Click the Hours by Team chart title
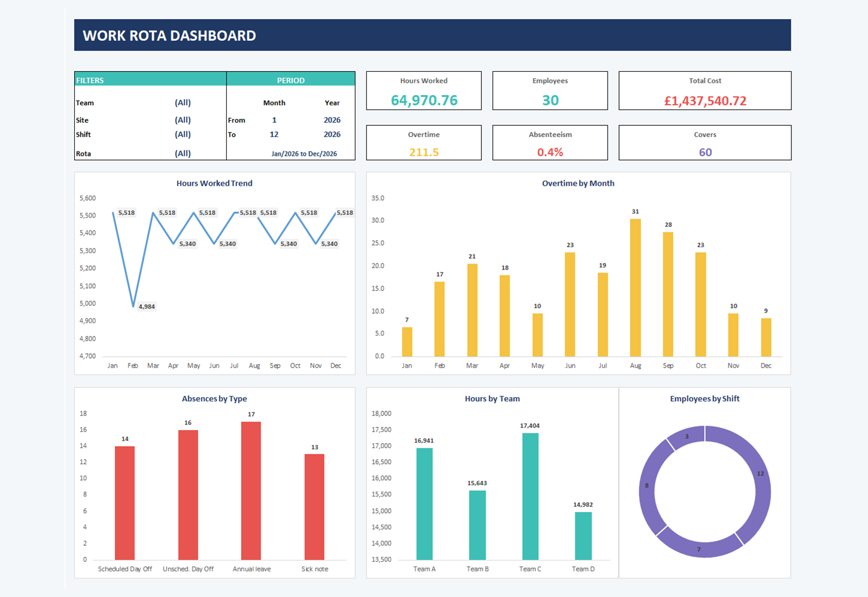The height and width of the screenshot is (597, 868). point(492,398)
